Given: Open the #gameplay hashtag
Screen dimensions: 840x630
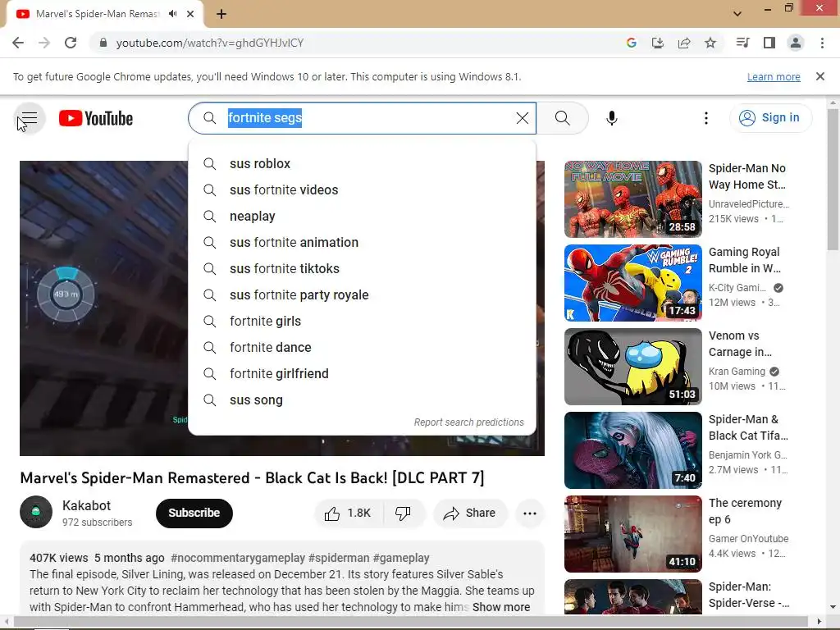Looking at the screenshot, I should [401, 558].
